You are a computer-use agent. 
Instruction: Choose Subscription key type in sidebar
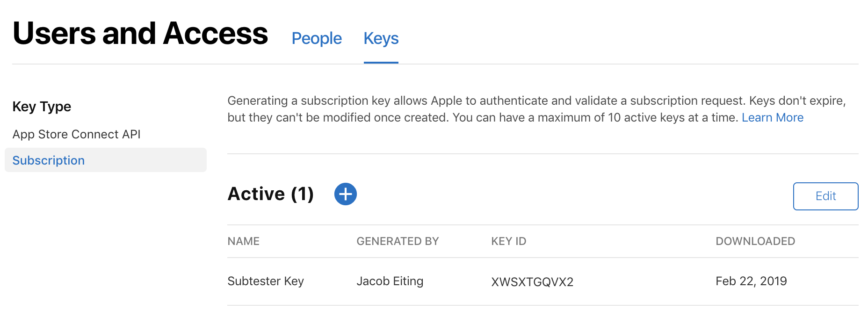click(x=106, y=160)
